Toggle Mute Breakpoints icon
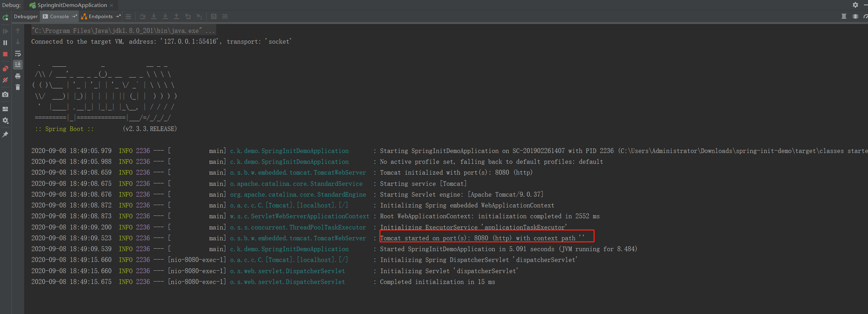 click(x=5, y=80)
